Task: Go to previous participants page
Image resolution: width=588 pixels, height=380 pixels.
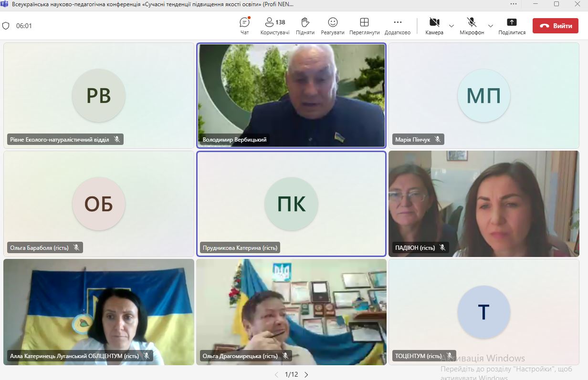Action: point(276,375)
